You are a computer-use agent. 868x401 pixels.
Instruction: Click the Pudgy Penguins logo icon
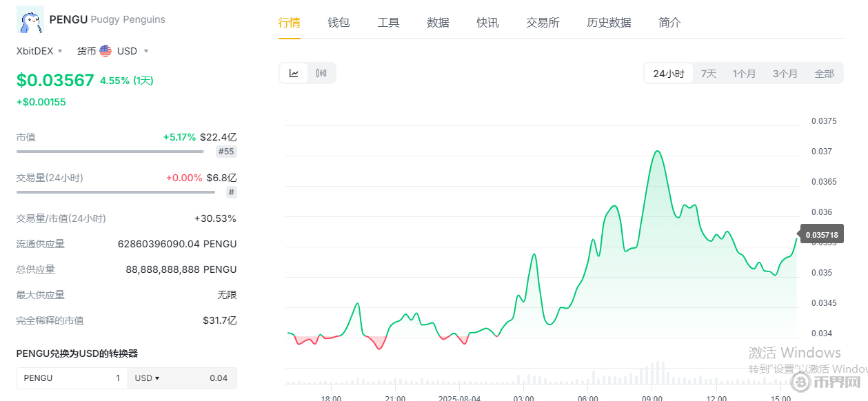coord(30,20)
